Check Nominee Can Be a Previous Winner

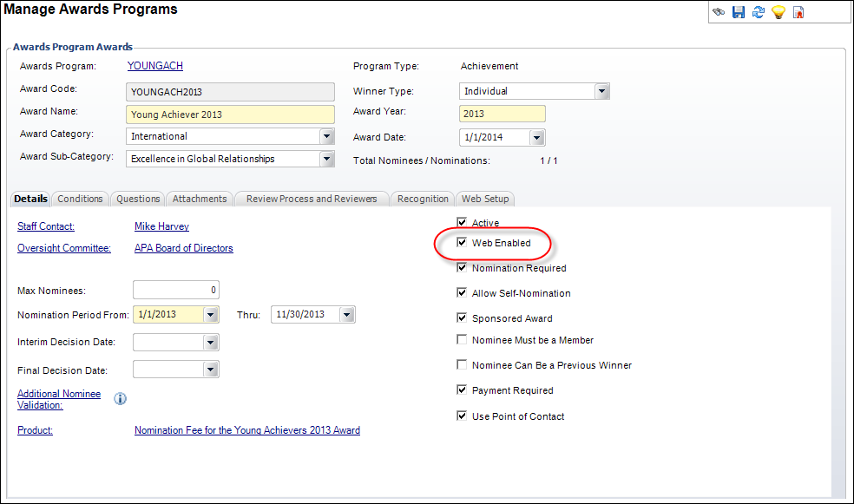click(x=462, y=364)
